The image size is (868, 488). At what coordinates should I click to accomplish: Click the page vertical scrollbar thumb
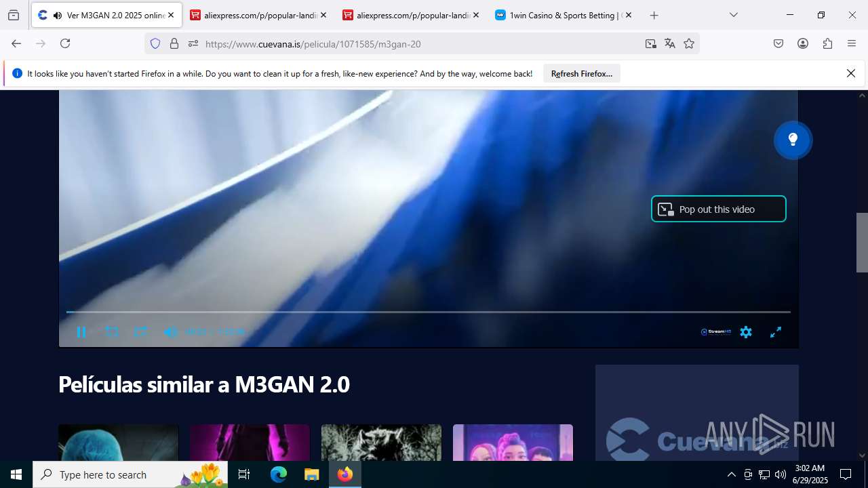pos(862,242)
